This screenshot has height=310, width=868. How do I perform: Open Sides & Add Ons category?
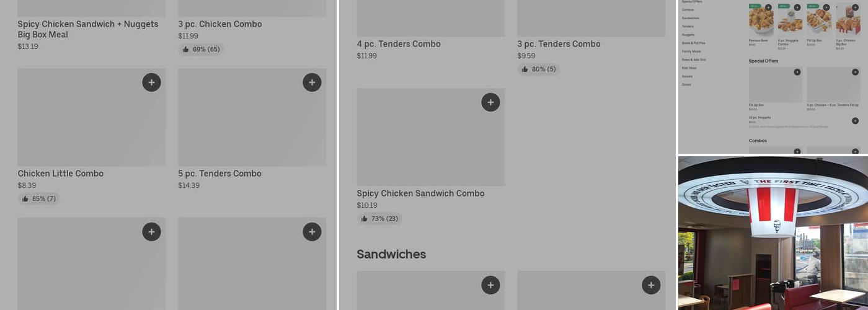pyautogui.click(x=694, y=60)
